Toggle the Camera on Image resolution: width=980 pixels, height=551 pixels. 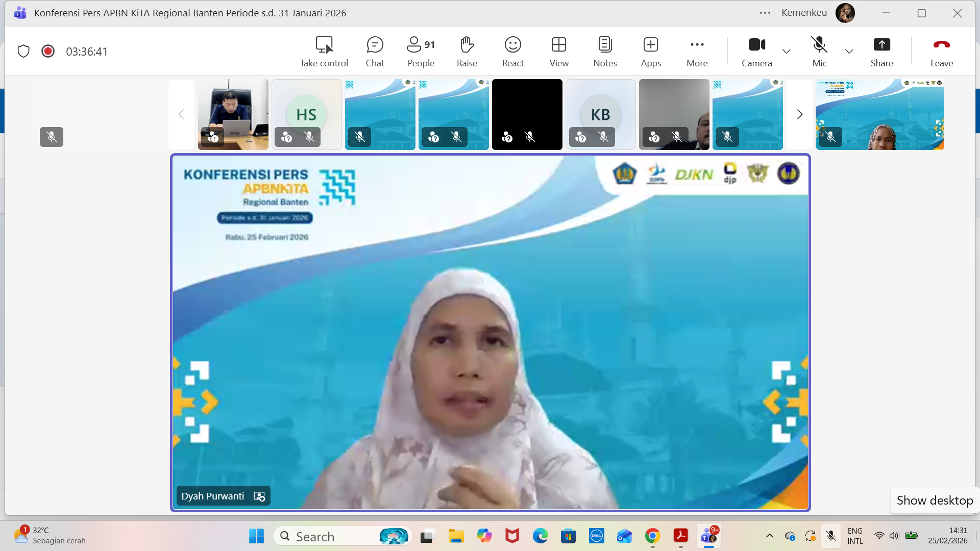click(x=756, y=51)
